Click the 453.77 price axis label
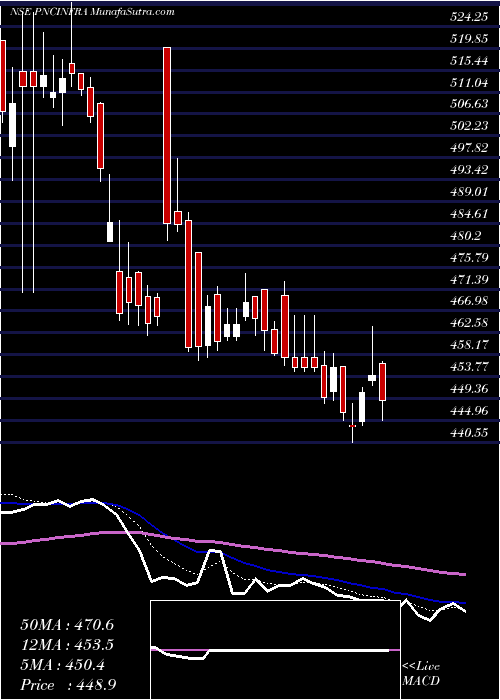500x700 pixels. (468, 367)
